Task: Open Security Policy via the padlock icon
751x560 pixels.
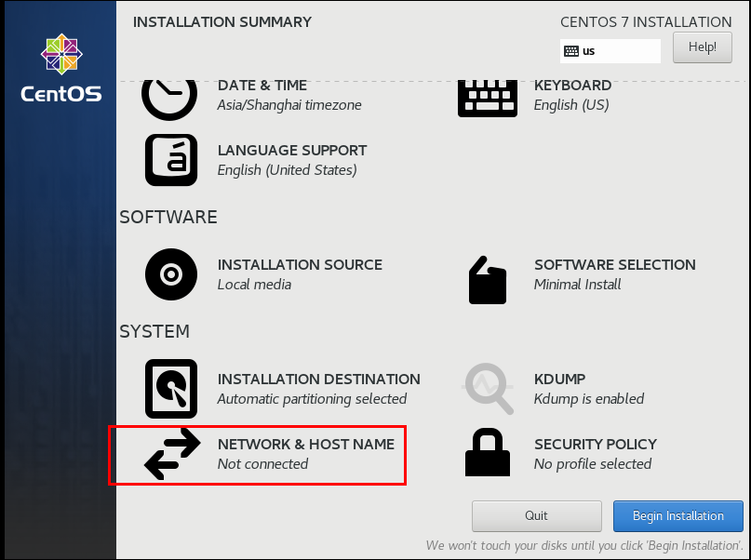Action: (x=488, y=454)
